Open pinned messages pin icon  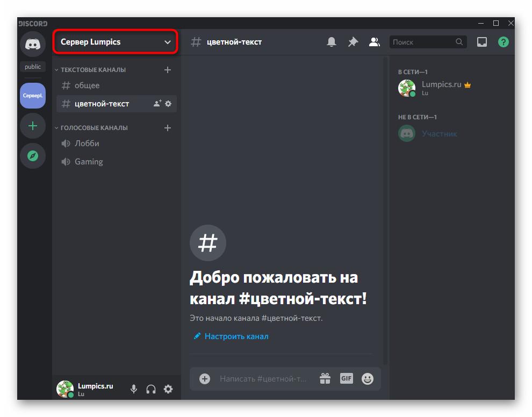point(353,42)
